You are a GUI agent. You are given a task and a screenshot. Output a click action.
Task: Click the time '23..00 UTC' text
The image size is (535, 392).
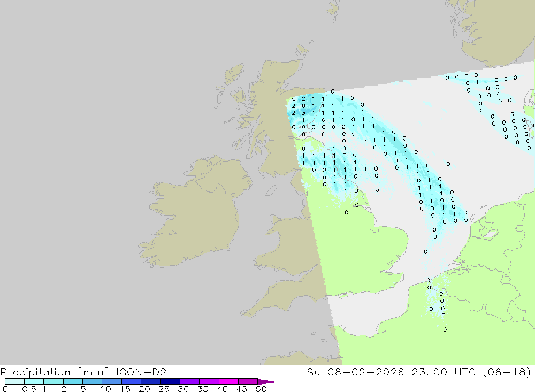[444, 372]
